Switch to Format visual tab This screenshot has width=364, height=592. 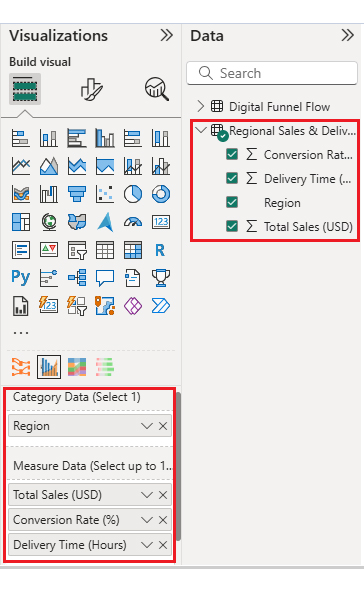point(91,89)
